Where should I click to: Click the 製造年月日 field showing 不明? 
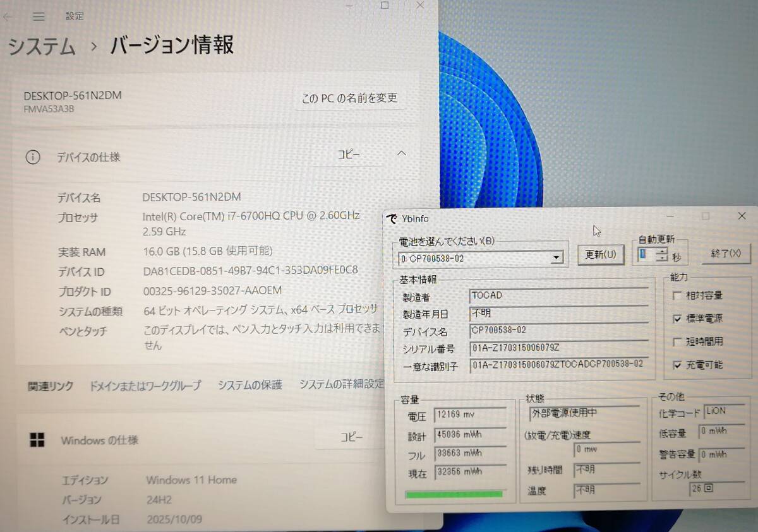(x=559, y=314)
